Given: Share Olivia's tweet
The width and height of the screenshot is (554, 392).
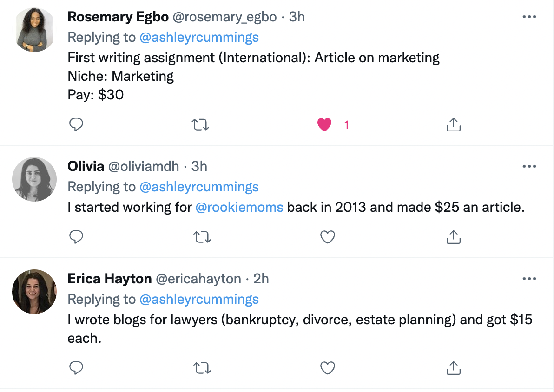Looking at the screenshot, I should point(453,237).
